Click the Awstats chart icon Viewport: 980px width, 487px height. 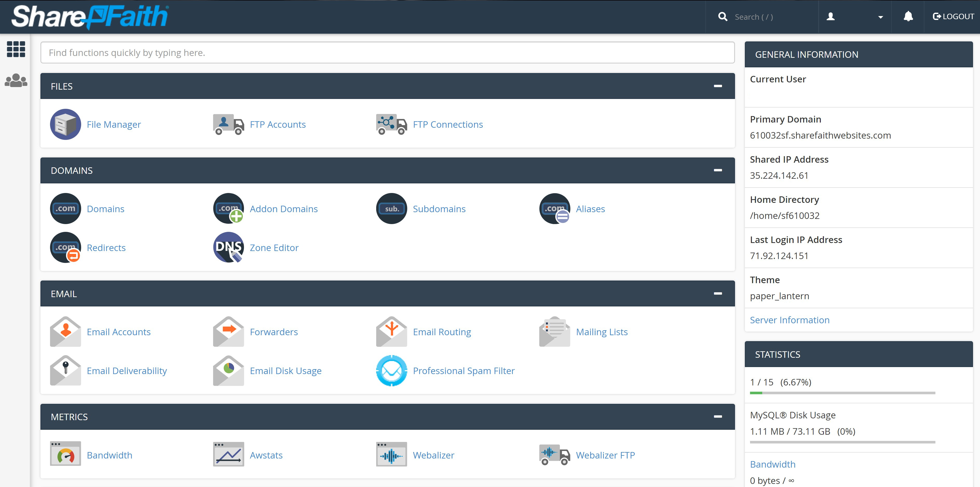coord(228,454)
